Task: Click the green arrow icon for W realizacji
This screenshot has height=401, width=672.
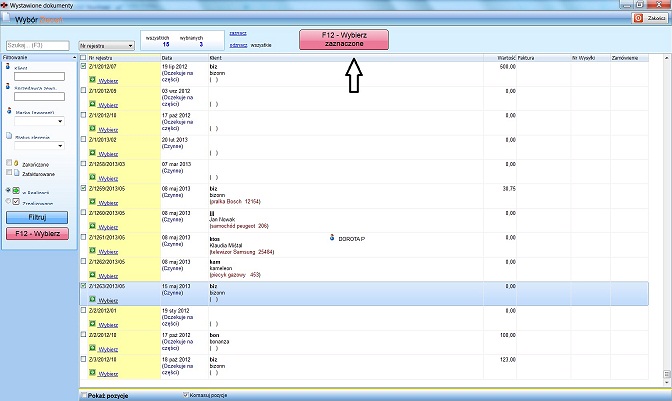Action: (16, 190)
